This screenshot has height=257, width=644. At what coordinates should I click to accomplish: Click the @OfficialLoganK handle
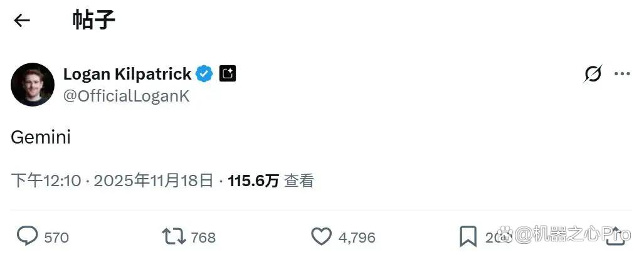(126, 96)
